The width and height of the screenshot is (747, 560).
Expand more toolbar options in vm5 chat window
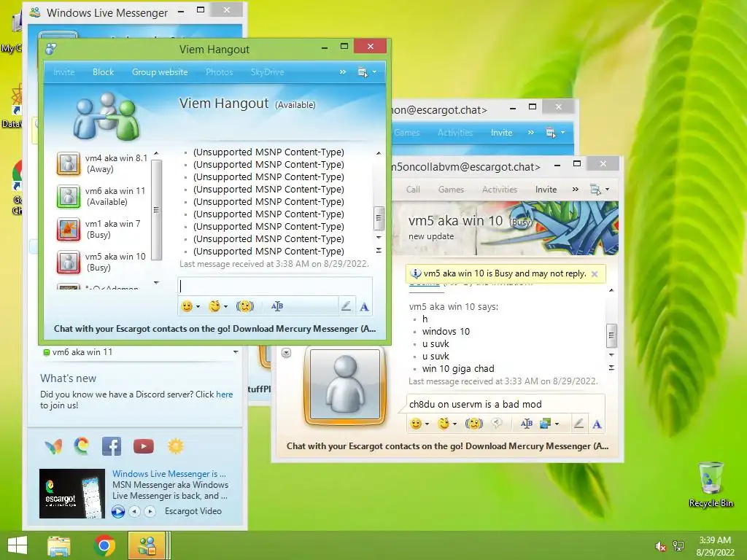pyautogui.click(x=576, y=190)
